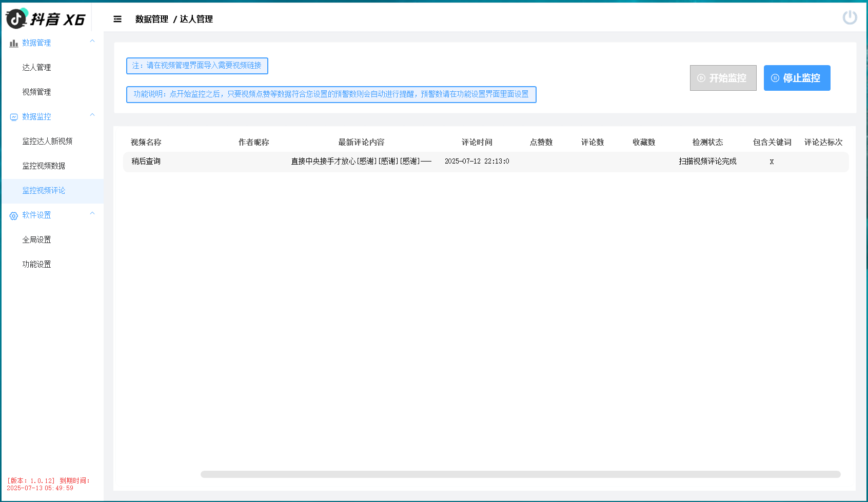
Task: Select 监控视频评论 in sidebar
Action: [52, 191]
